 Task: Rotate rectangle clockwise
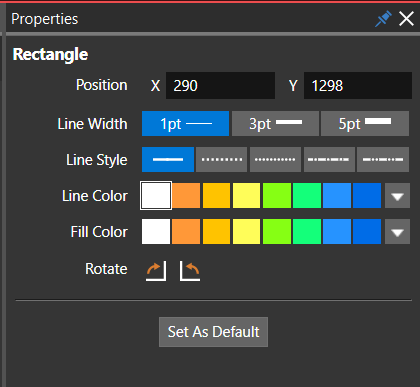point(156,271)
